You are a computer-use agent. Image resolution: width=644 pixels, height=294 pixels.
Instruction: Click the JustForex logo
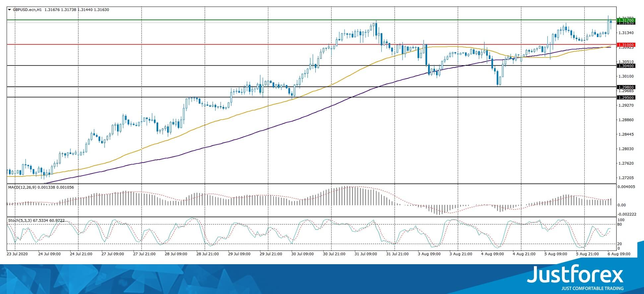coord(575,275)
